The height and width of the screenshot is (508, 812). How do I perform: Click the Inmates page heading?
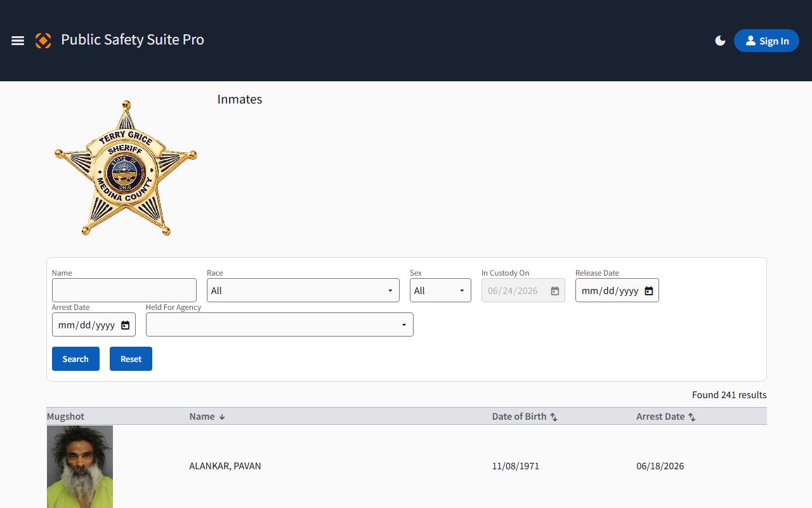(x=240, y=99)
